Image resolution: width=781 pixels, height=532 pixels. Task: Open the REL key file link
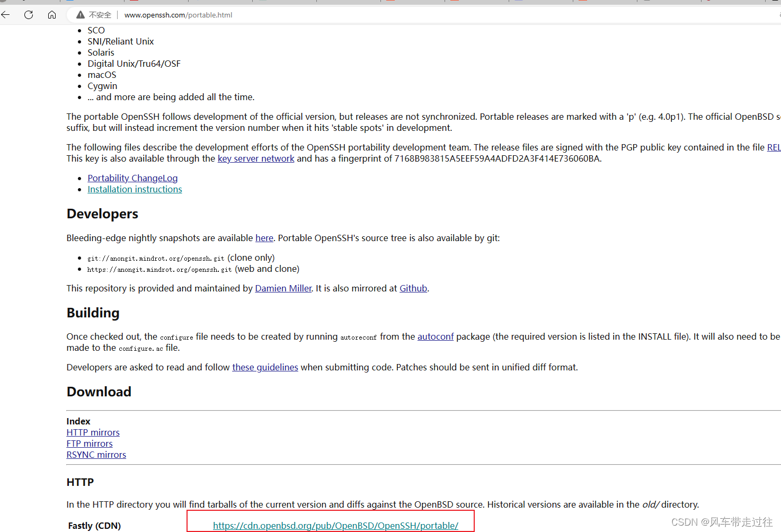point(774,147)
